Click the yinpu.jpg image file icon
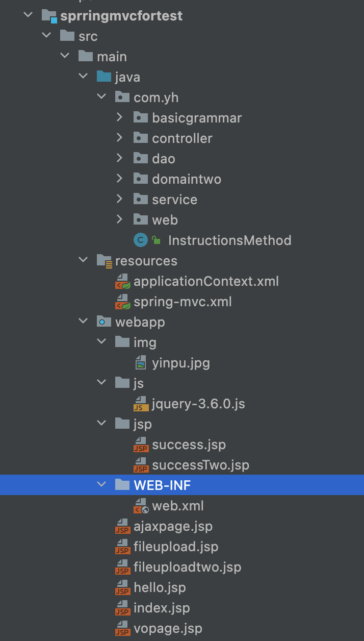 point(141,363)
